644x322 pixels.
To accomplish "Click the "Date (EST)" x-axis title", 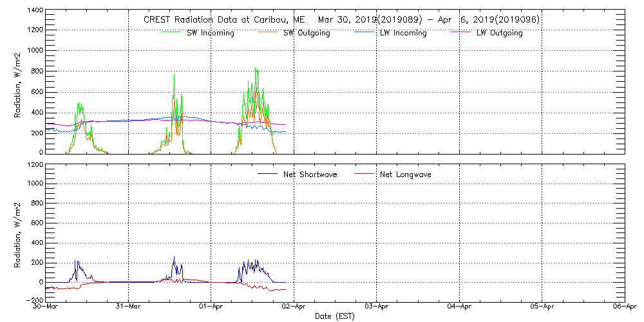I will (x=334, y=316).
